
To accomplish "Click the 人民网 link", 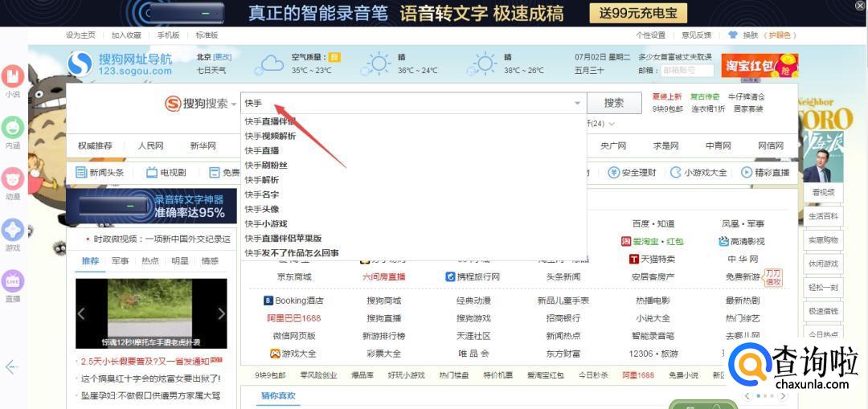I will [x=150, y=146].
